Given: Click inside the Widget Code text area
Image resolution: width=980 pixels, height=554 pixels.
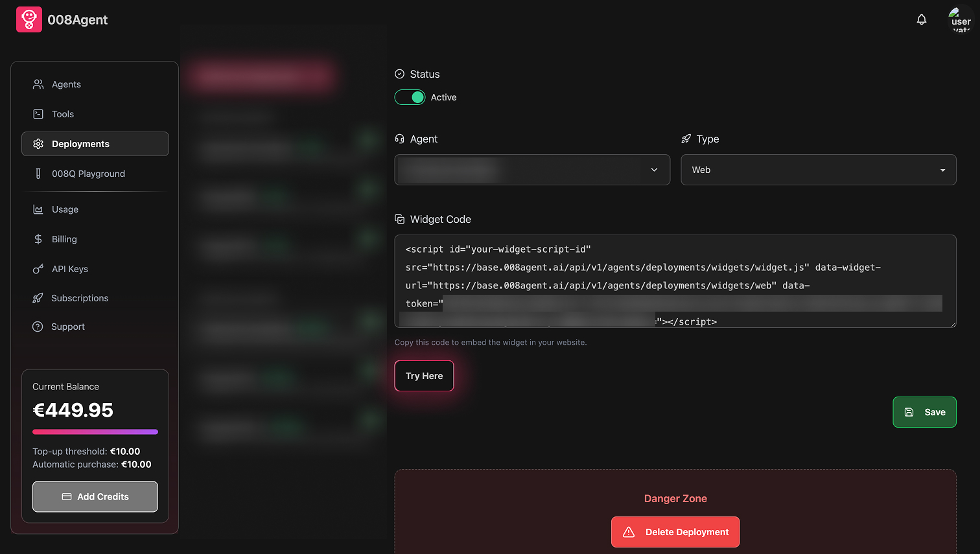Looking at the screenshot, I should point(674,280).
